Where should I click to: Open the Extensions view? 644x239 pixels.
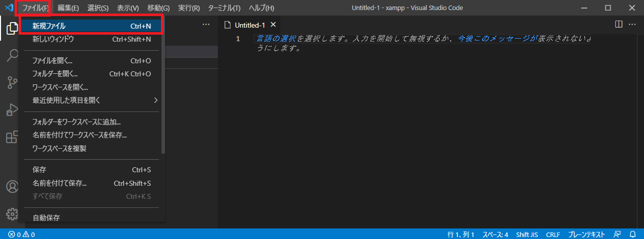[x=12, y=137]
